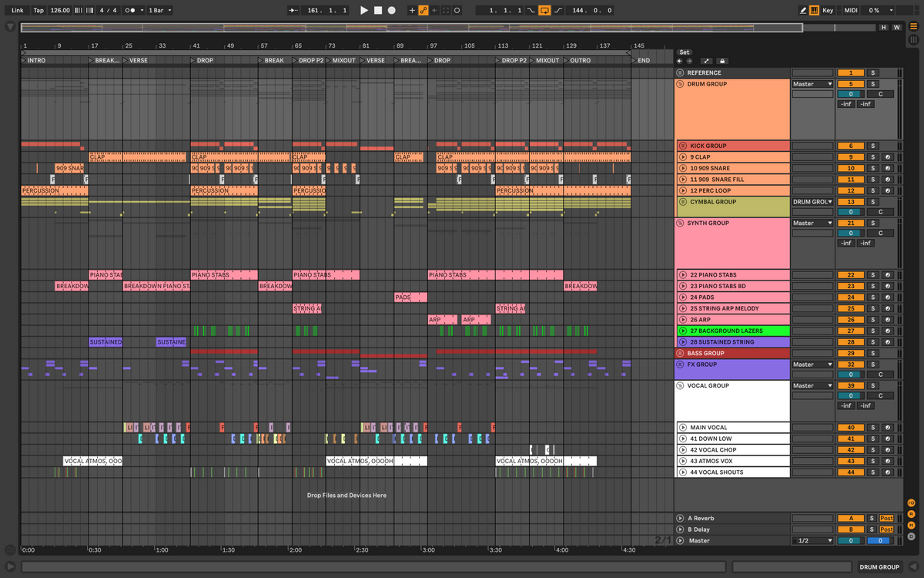Solo the REFERENCE track

[872, 72]
